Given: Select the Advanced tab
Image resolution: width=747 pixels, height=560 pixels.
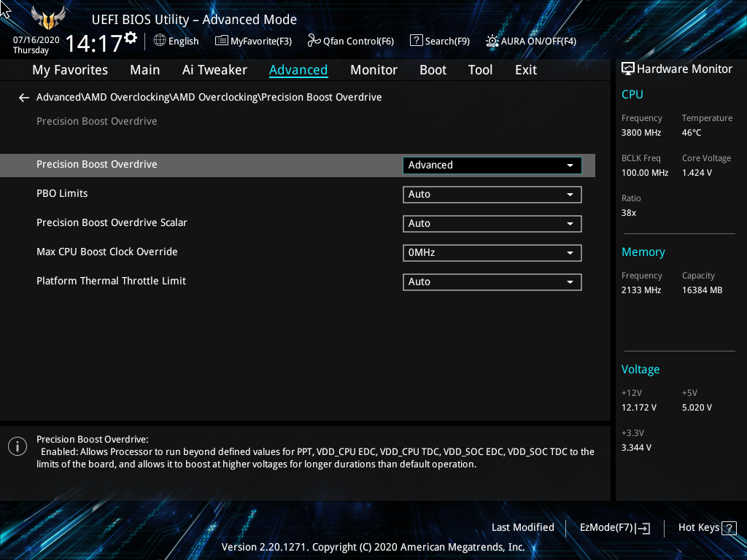Looking at the screenshot, I should pyautogui.click(x=298, y=70).
